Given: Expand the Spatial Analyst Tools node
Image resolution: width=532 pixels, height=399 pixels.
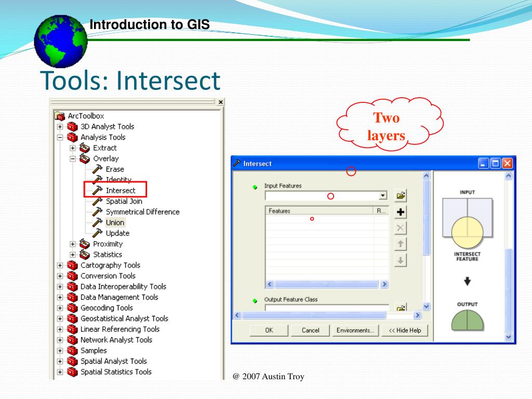Looking at the screenshot, I should tap(60, 362).
